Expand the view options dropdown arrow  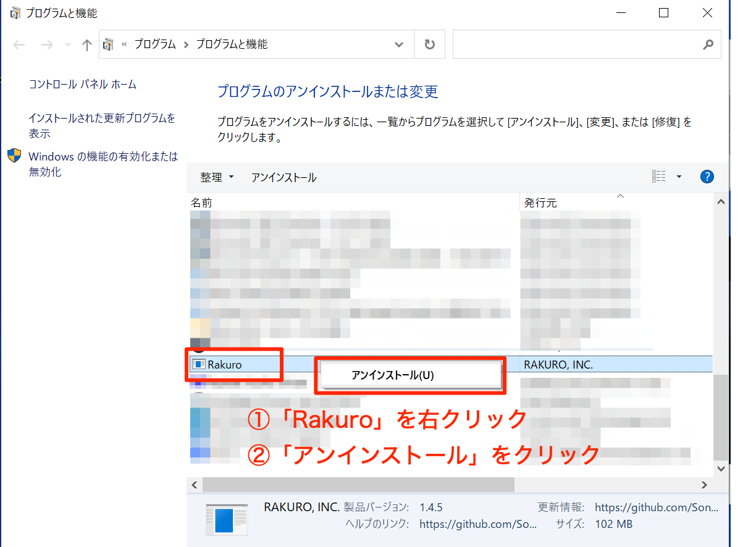(679, 177)
